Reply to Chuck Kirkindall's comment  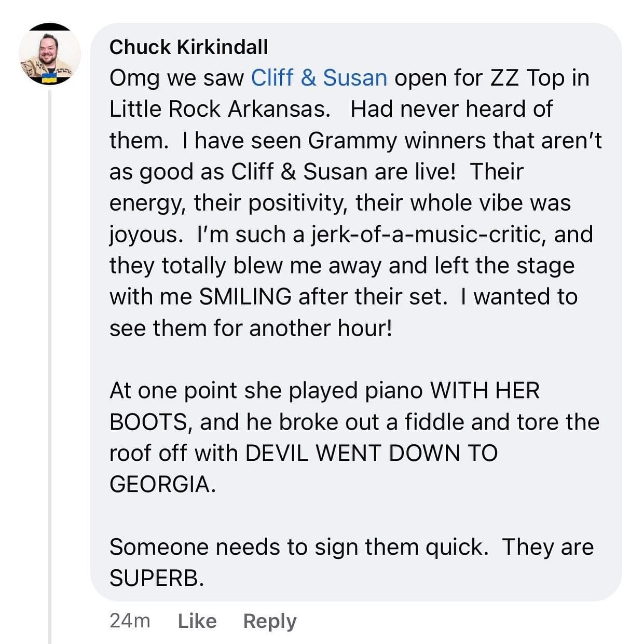coord(270,621)
